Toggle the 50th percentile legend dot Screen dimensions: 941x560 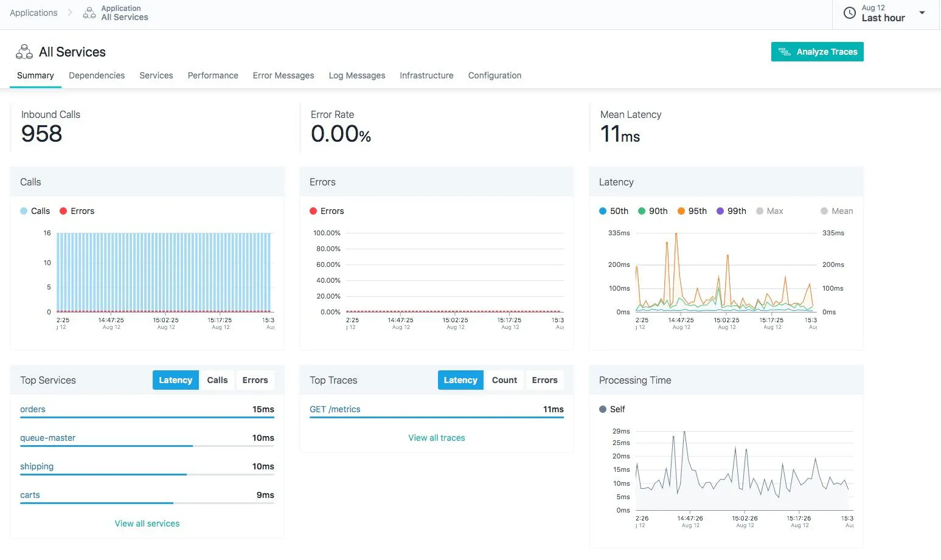tap(603, 211)
